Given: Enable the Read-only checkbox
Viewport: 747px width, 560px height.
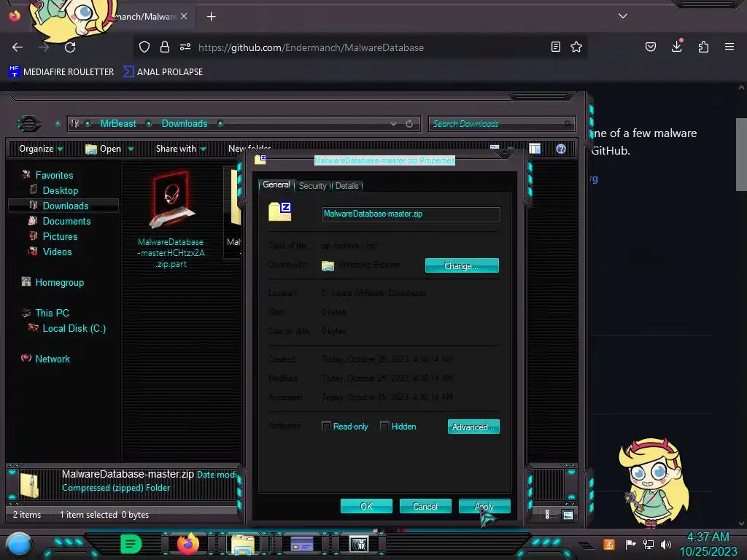Looking at the screenshot, I should [326, 426].
